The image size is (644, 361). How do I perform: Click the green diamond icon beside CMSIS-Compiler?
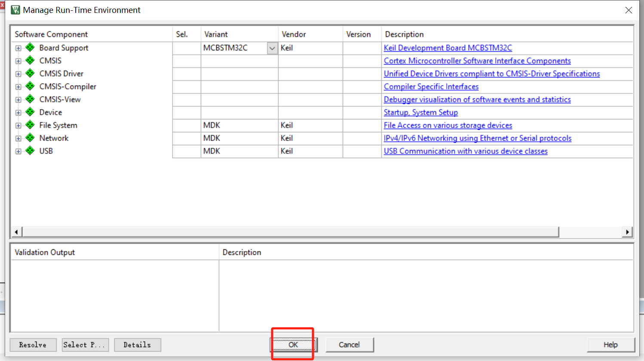coord(30,86)
